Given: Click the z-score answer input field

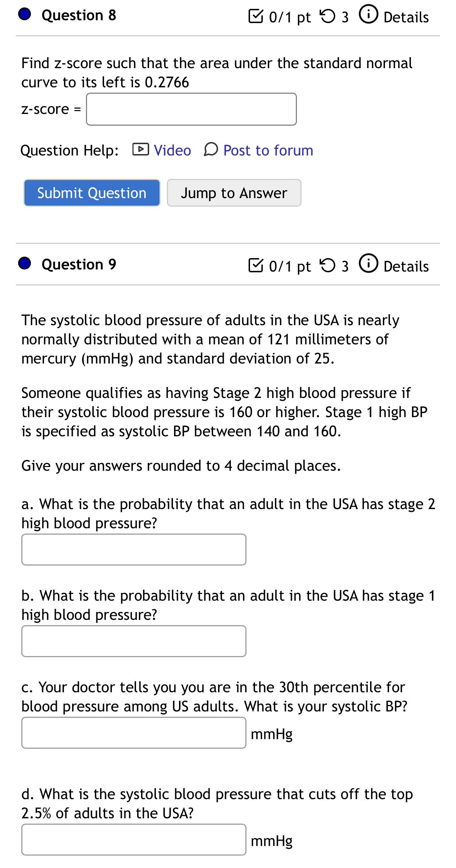Looking at the screenshot, I should pyautogui.click(x=191, y=109).
